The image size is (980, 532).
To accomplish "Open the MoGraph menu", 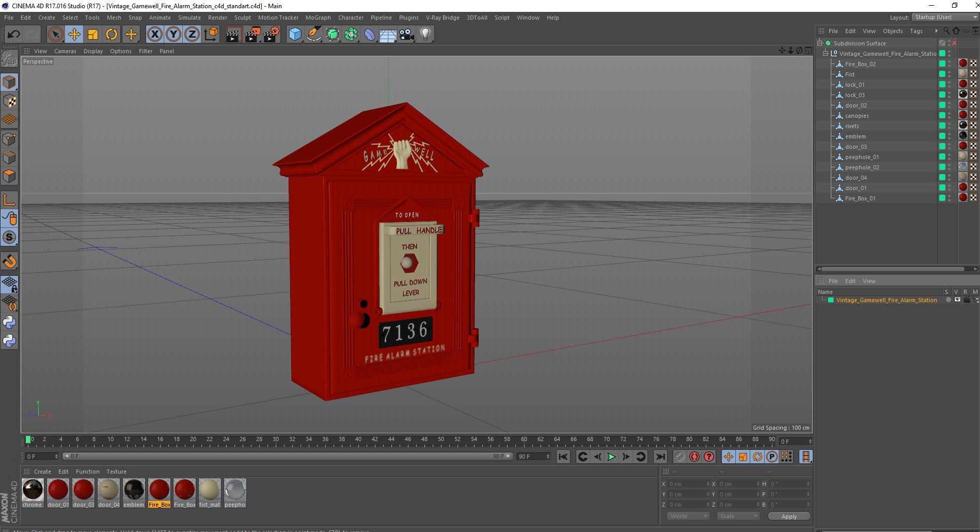I will tap(318, 18).
